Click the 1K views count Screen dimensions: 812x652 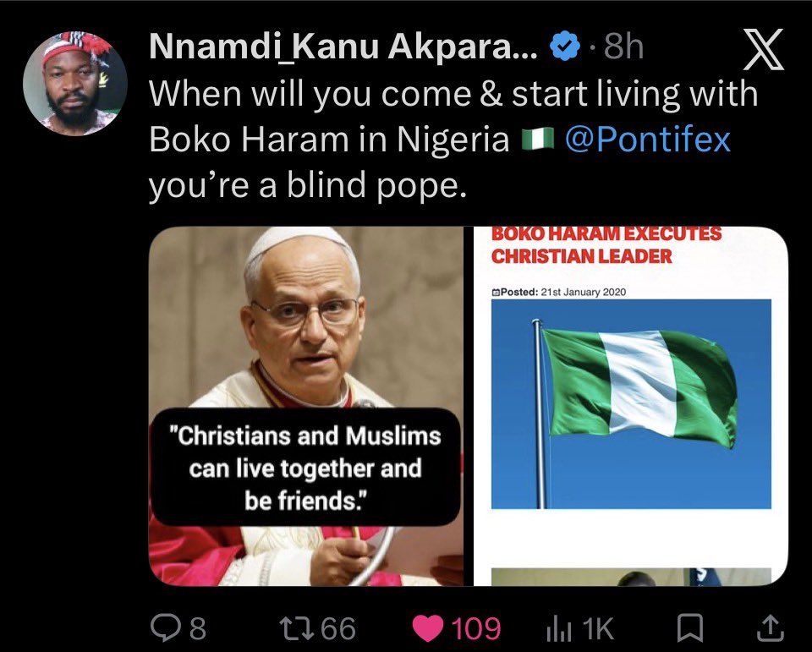(597, 627)
